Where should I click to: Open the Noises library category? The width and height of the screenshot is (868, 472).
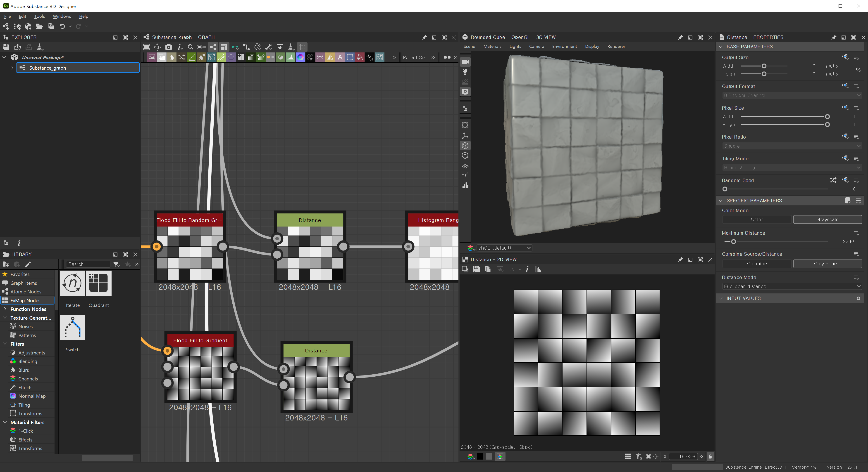pos(25,327)
